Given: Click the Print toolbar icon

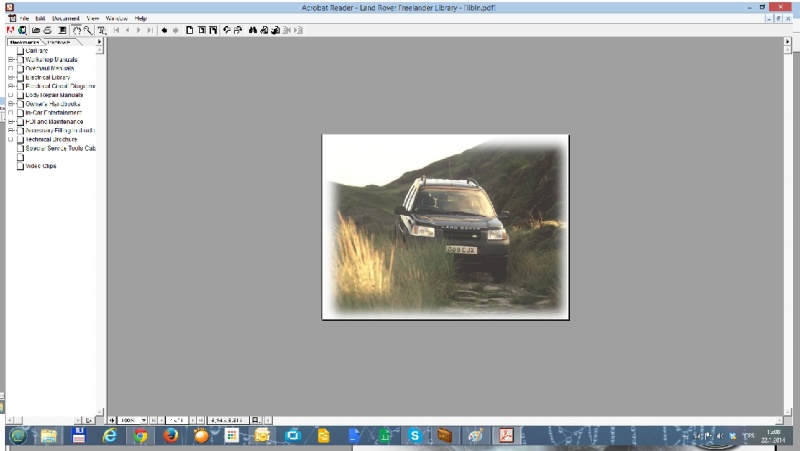Looking at the screenshot, I should pyautogui.click(x=47, y=30).
